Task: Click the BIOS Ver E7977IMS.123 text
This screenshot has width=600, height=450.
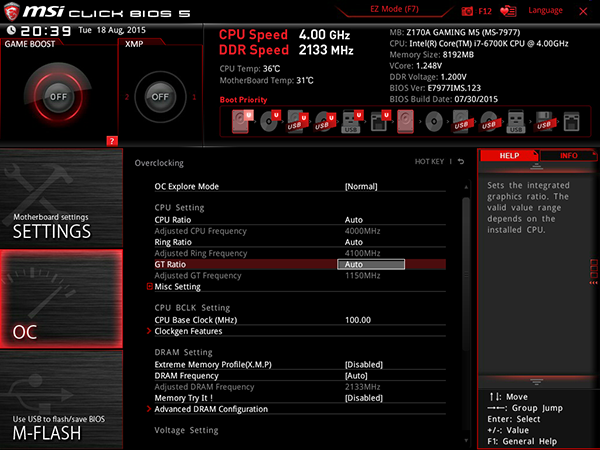Action: 435,88
